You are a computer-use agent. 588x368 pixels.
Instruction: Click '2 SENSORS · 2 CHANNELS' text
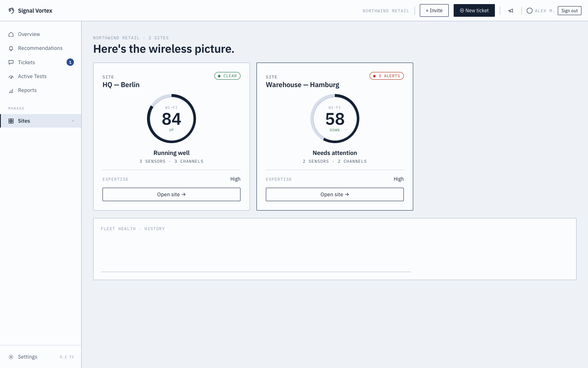[x=335, y=162]
